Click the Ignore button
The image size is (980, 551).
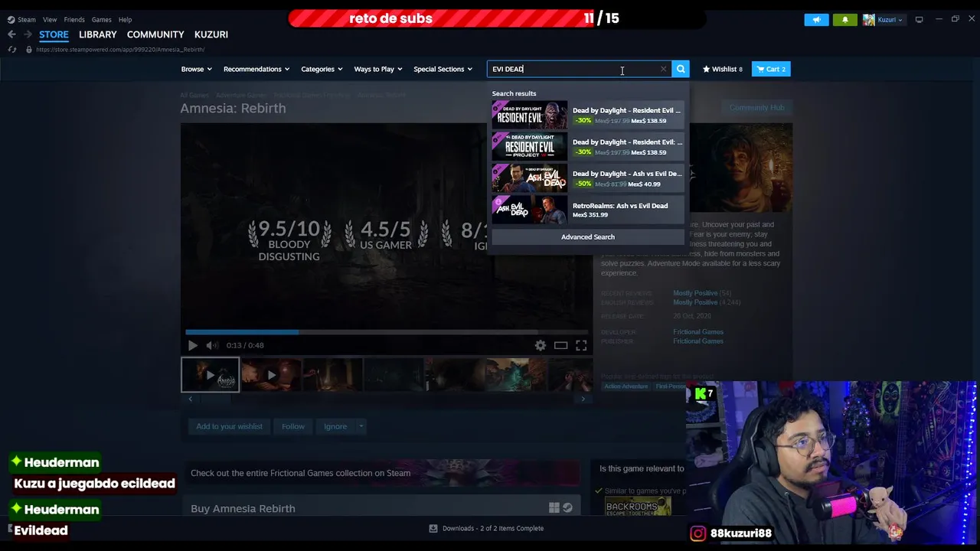[335, 426]
